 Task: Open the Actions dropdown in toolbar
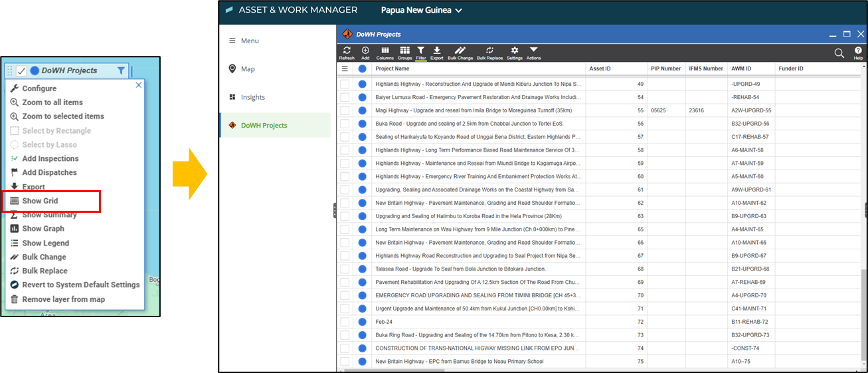(x=533, y=53)
